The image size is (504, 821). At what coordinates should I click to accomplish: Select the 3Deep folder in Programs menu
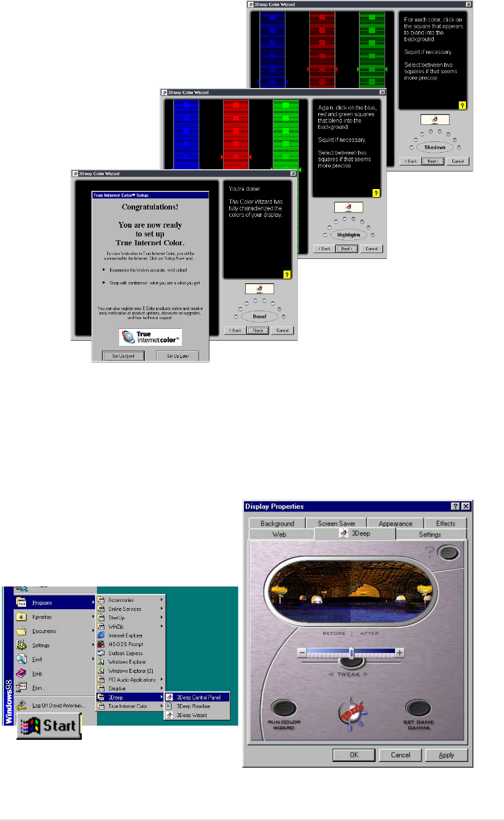click(131, 697)
